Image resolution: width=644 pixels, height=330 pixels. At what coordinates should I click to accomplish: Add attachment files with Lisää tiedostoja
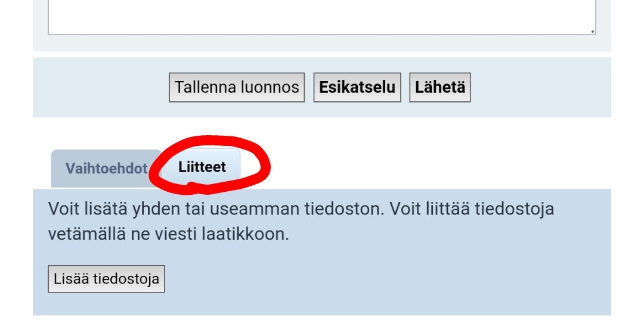click(106, 279)
